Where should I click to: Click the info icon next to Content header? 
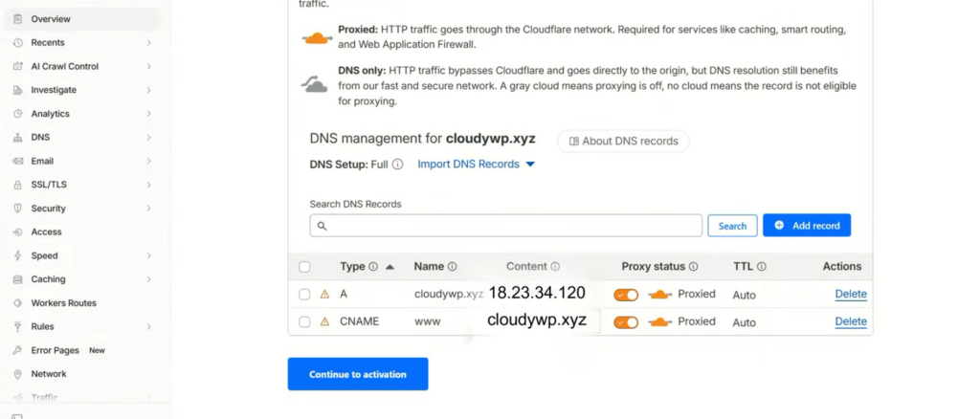[x=555, y=267]
